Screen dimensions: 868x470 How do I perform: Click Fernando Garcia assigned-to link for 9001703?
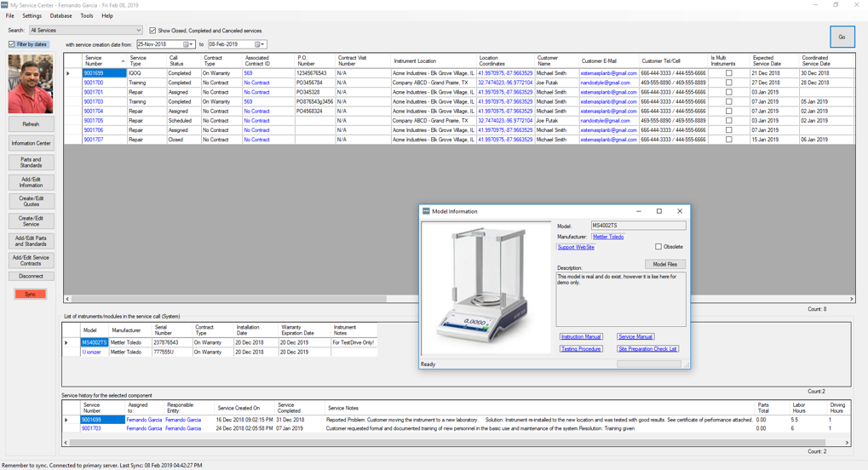pyautogui.click(x=144, y=428)
